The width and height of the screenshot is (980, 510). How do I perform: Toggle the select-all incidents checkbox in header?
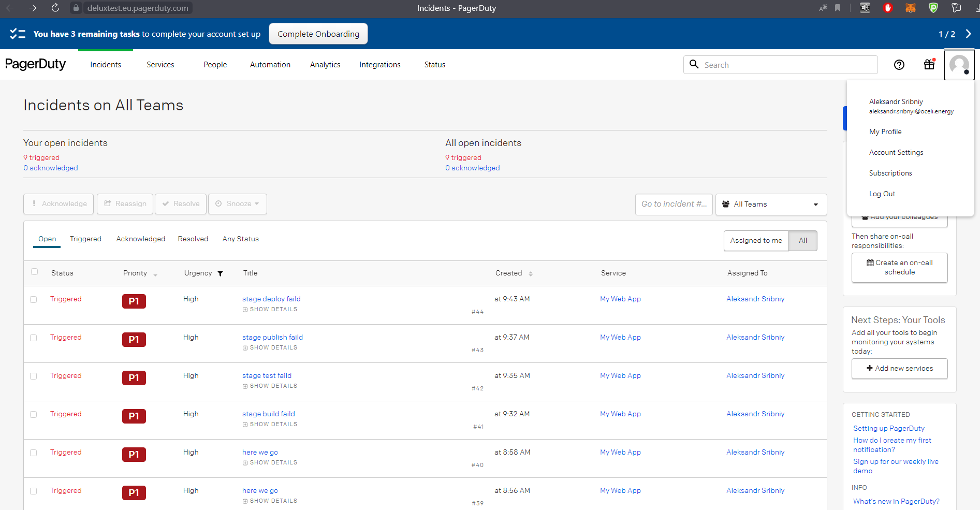[x=34, y=271]
